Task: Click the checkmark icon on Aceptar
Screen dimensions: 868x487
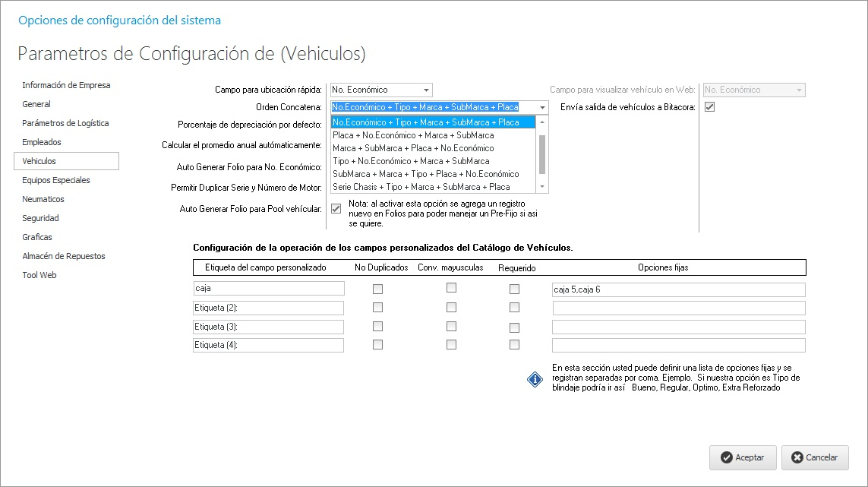Action: (727, 457)
